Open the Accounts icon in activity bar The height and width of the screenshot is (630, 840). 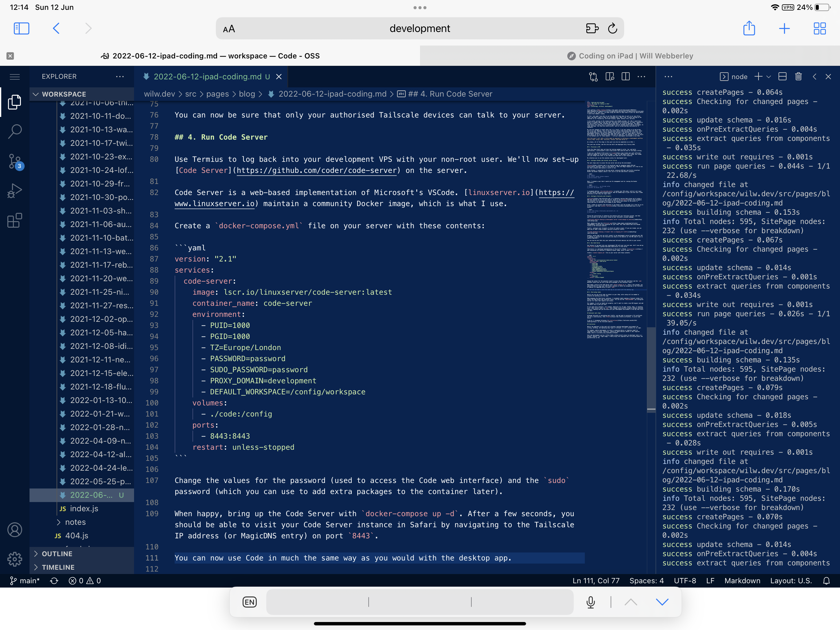15,529
